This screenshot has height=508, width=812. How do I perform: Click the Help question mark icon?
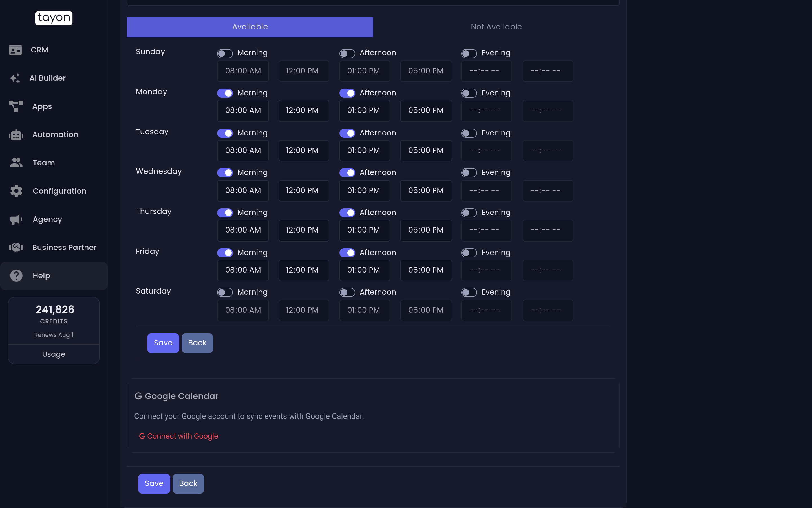16,276
